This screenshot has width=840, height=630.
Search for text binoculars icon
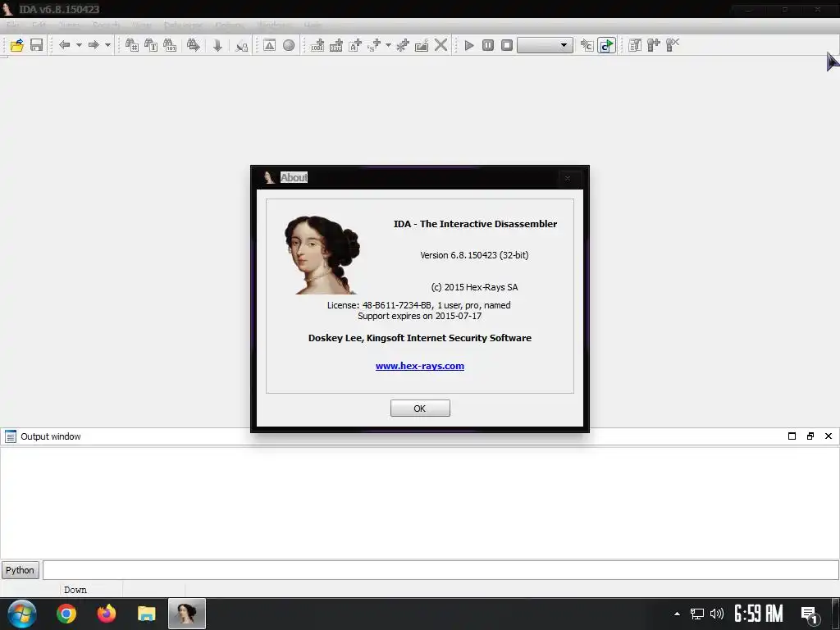[x=151, y=45]
